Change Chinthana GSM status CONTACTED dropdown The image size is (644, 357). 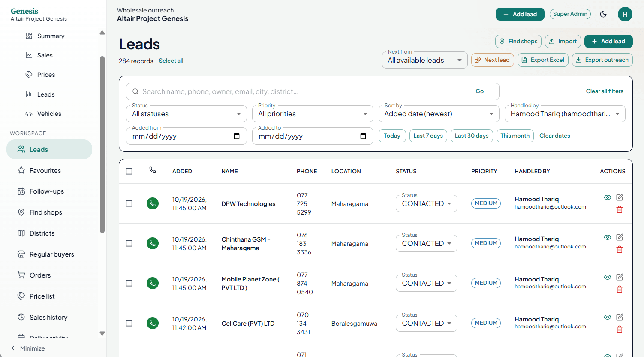427,243
